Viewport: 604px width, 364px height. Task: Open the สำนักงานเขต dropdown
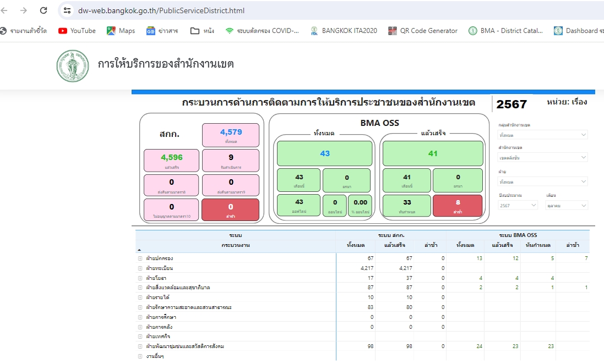(x=542, y=158)
